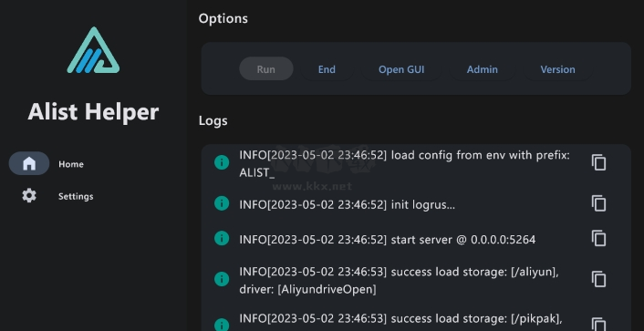644x331 pixels.
Task: Open the Settings menu item
Action: [x=76, y=196]
